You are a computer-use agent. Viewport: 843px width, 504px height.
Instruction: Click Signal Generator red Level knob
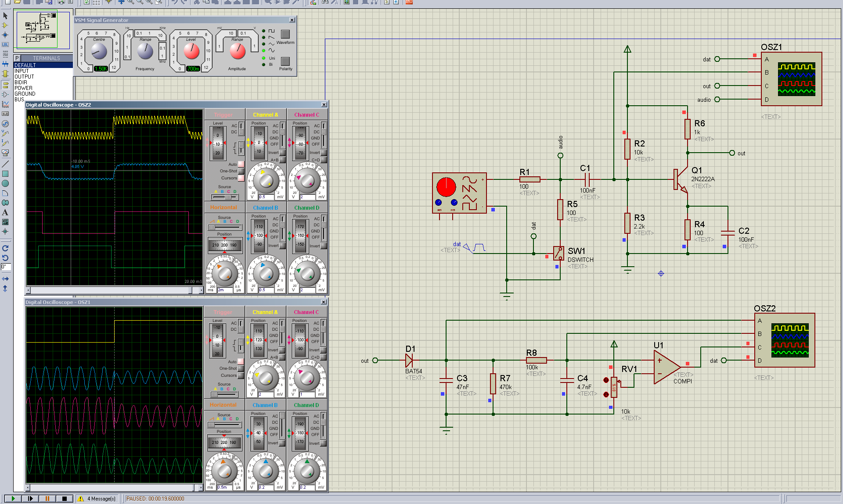click(191, 51)
